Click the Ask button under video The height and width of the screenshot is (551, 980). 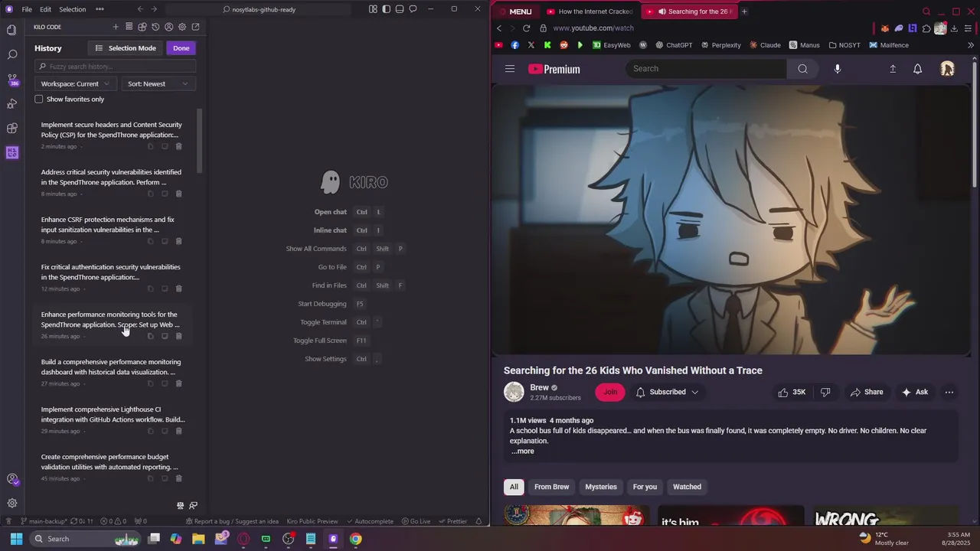(x=914, y=392)
